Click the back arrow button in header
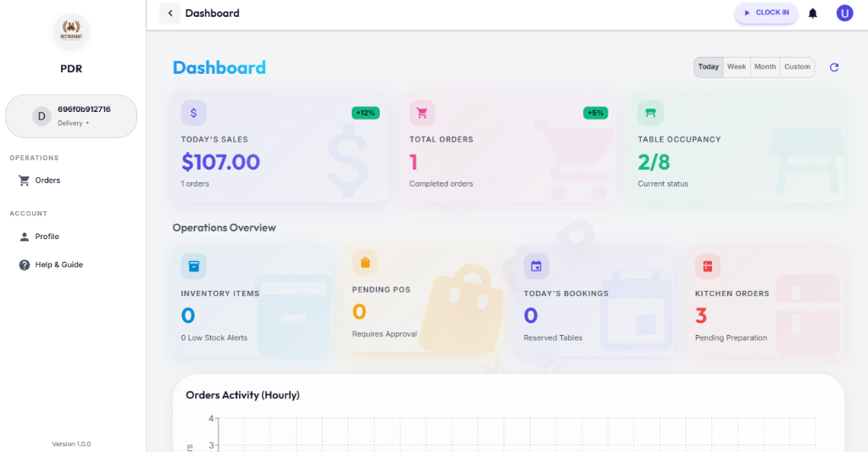 [x=170, y=13]
